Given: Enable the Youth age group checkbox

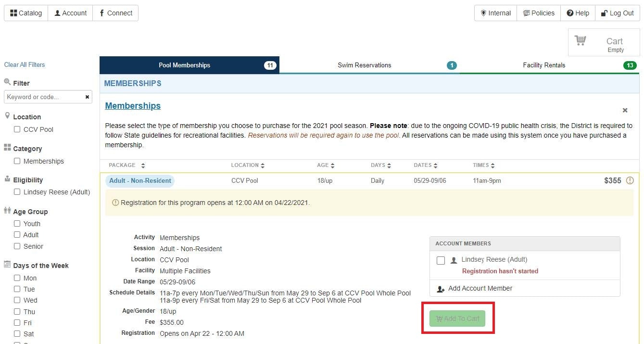Looking at the screenshot, I should click(x=17, y=224).
